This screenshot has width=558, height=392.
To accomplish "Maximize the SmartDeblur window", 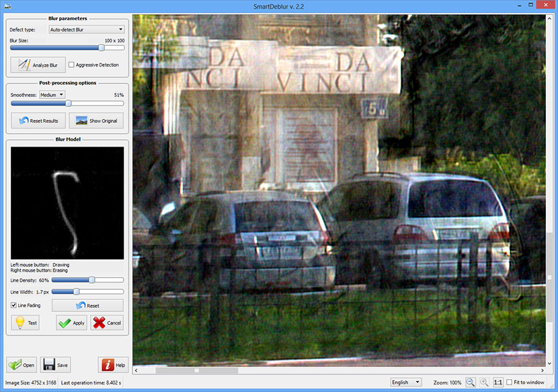I will [x=530, y=5].
